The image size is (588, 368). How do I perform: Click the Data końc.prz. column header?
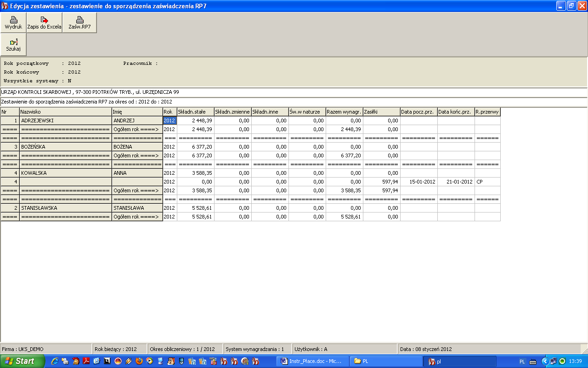coord(456,112)
